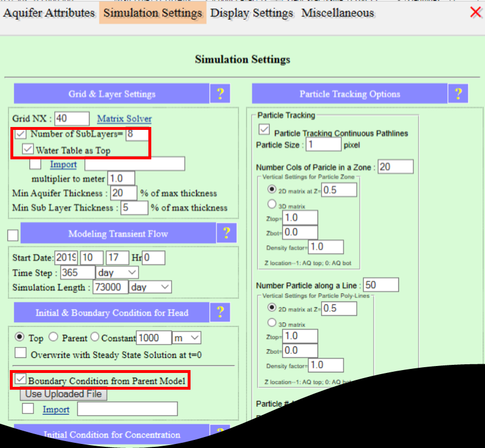Screen dimensions: 485x448
Task: Click the Grid NX input field
Action: click(72, 119)
